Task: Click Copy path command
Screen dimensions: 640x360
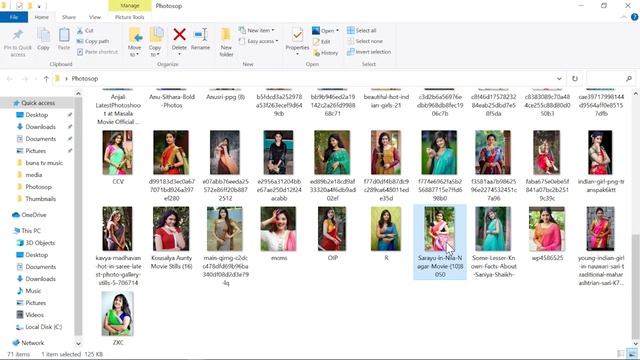Action: (93, 41)
